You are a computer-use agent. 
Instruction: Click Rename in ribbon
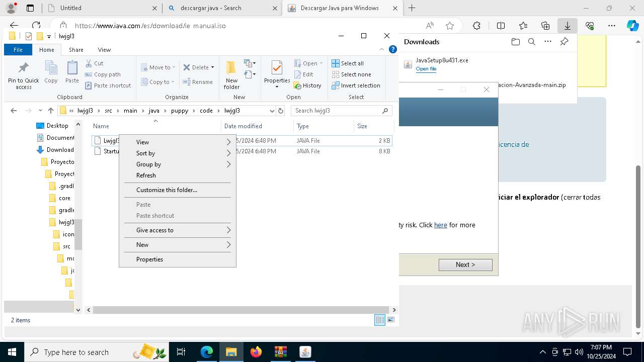[198, 82]
